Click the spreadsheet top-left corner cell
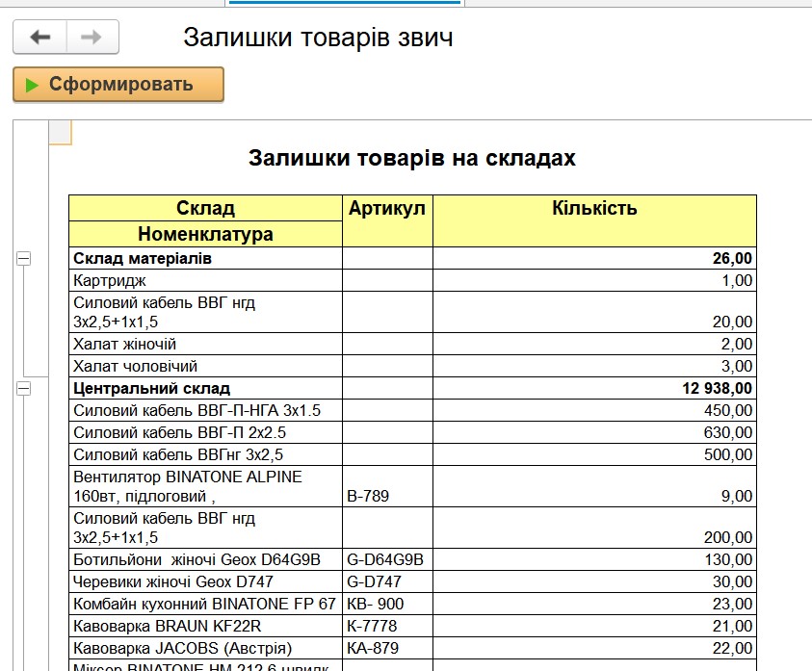Screen dimensions: 812x671 tap(60, 132)
